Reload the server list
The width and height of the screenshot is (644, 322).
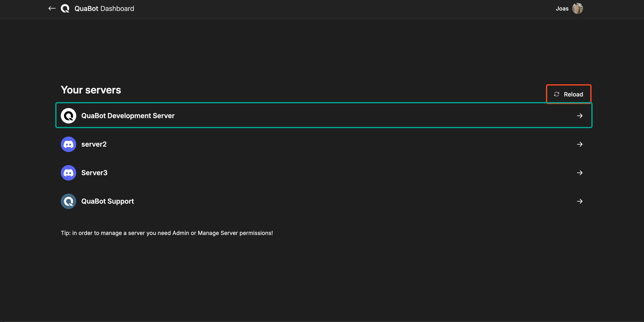[568, 94]
